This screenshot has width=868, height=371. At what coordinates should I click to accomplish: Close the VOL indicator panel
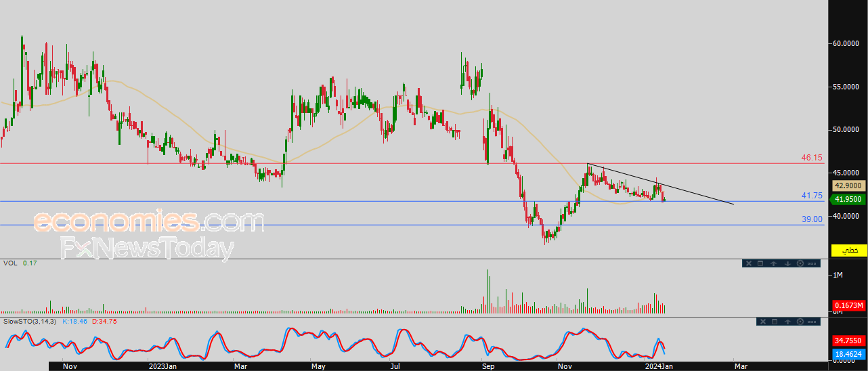749,263
